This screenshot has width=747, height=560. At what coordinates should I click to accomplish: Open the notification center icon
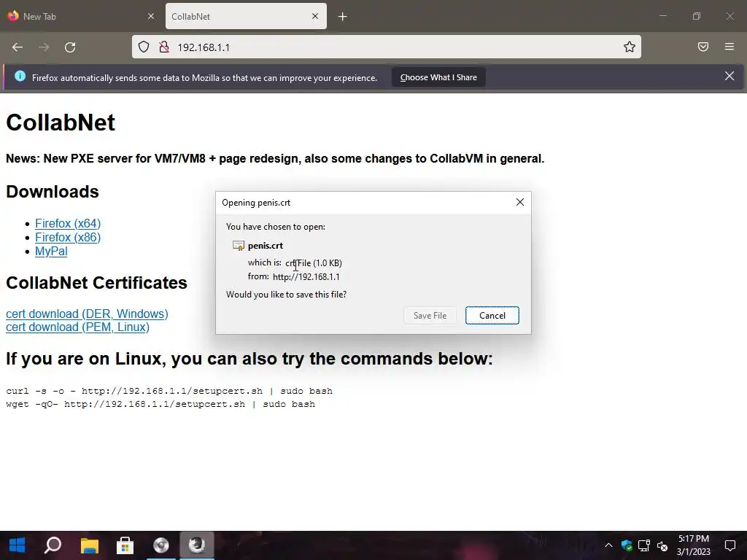pos(730,545)
